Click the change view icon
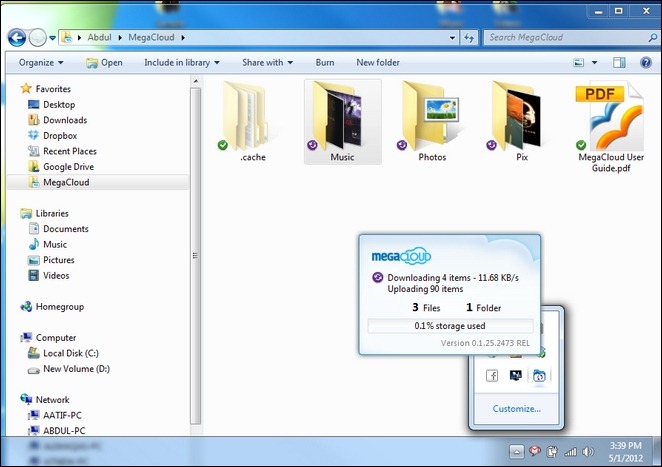 [579, 63]
